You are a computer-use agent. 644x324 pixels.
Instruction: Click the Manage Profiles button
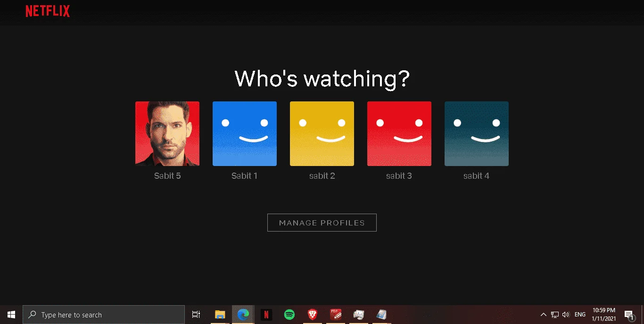322,223
